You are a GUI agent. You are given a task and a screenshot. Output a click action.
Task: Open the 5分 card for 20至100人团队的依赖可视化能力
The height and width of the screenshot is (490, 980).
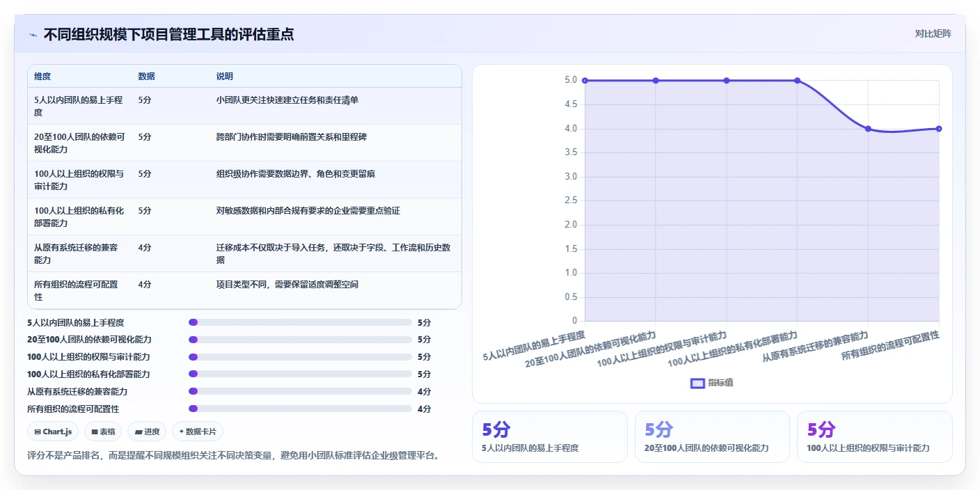click(712, 436)
